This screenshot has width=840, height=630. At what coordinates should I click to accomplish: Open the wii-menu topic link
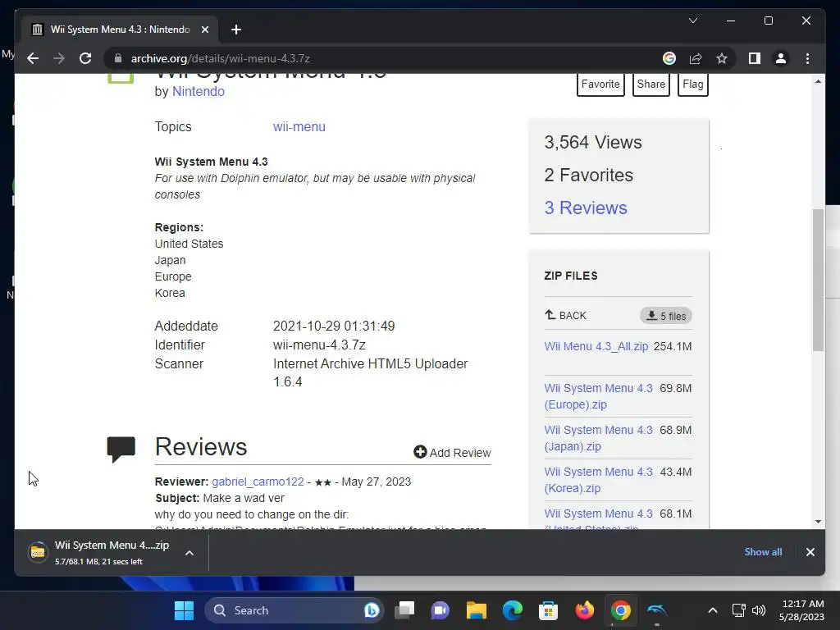point(299,127)
